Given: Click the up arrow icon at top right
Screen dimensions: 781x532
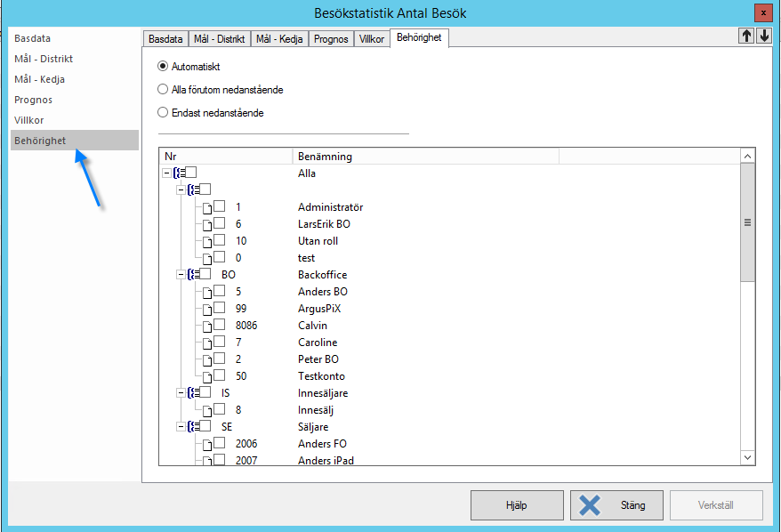Looking at the screenshot, I should (x=746, y=36).
